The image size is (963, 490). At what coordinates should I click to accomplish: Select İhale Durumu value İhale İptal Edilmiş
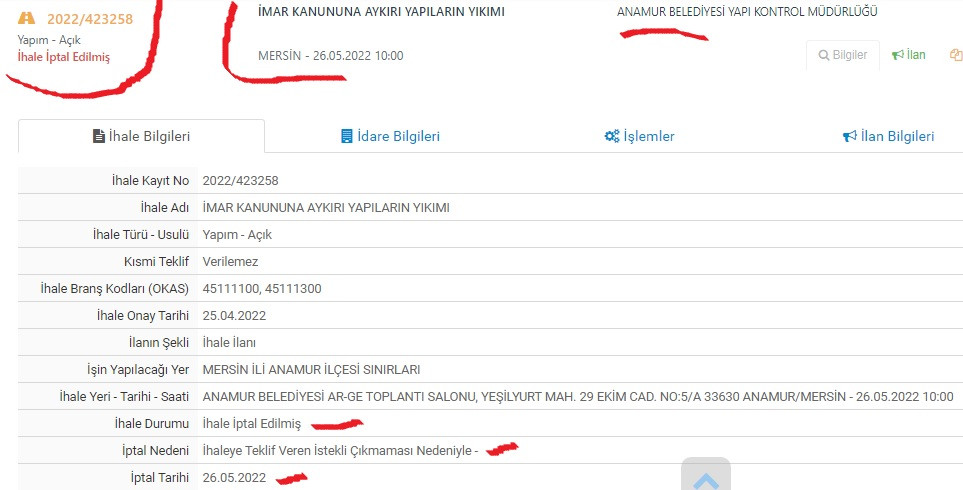tap(252, 424)
